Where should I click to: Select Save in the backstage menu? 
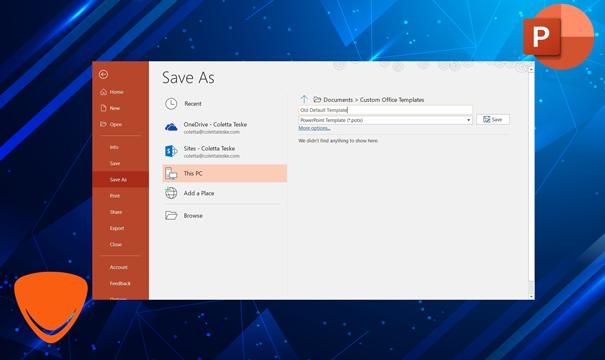pyautogui.click(x=115, y=163)
